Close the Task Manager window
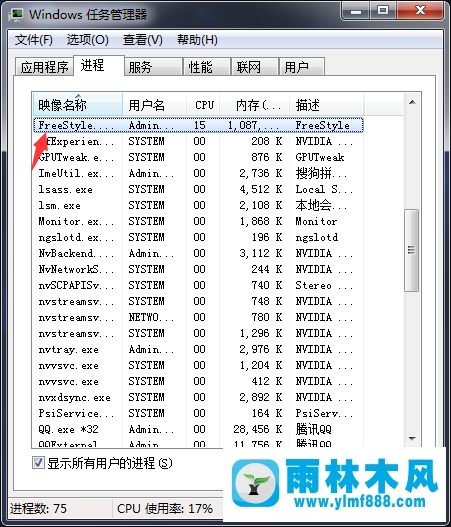The height and width of the screenshot is (527, 451). click(420, 11)
